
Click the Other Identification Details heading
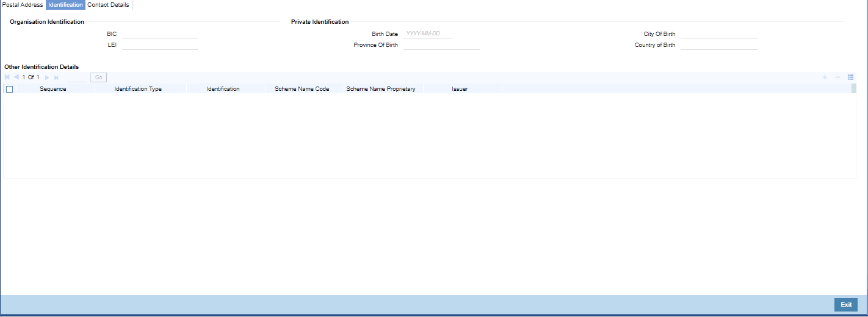click(42, 66)
